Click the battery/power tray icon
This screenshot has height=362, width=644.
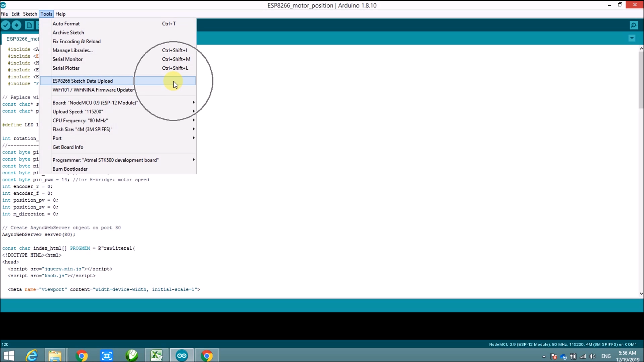(x=573, y=356)
